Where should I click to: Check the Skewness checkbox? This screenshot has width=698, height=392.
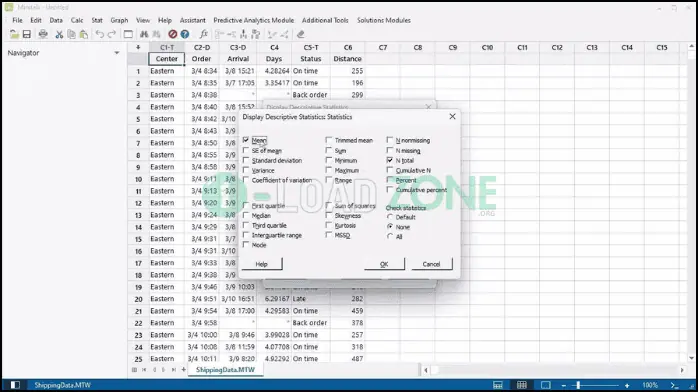pyautogui.click(x=329, y=215)
